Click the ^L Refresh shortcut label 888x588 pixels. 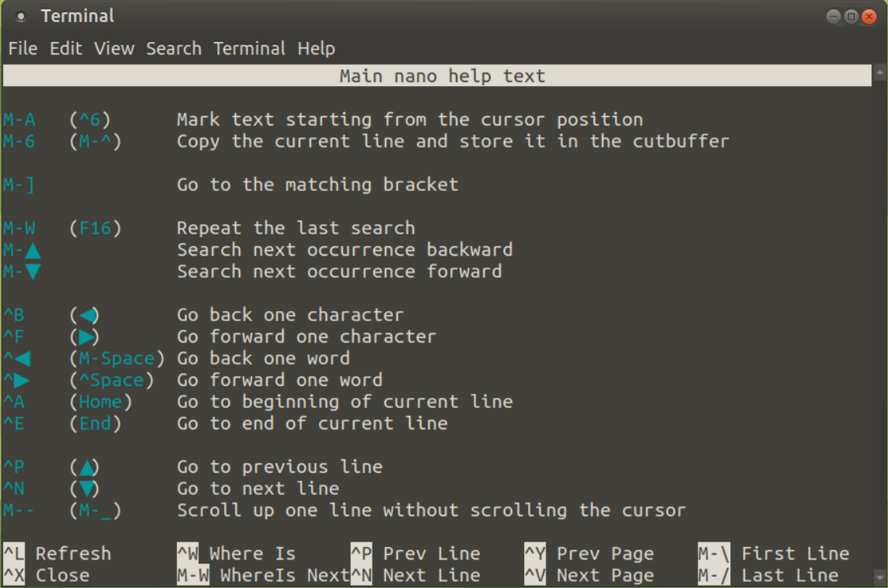click(x=57, y=553)
